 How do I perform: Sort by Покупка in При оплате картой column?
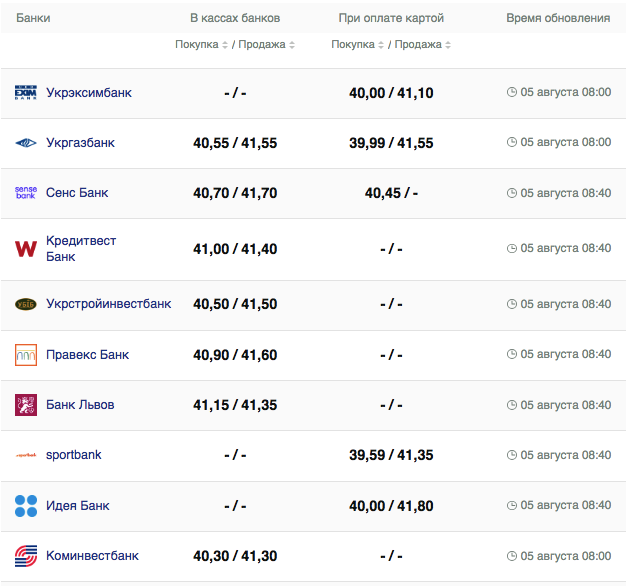[358, 45]
